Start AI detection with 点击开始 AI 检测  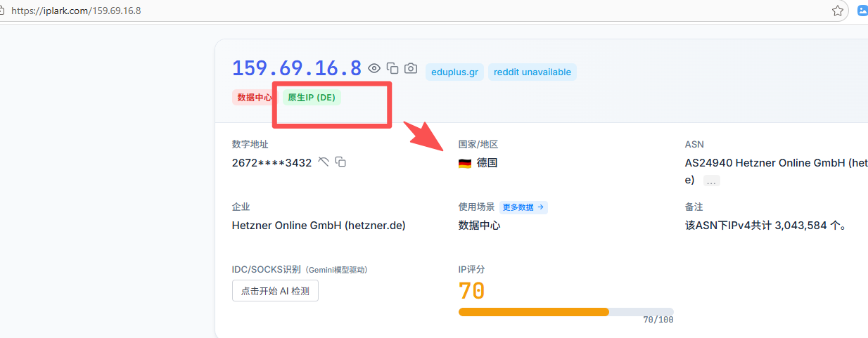[275, 291]
